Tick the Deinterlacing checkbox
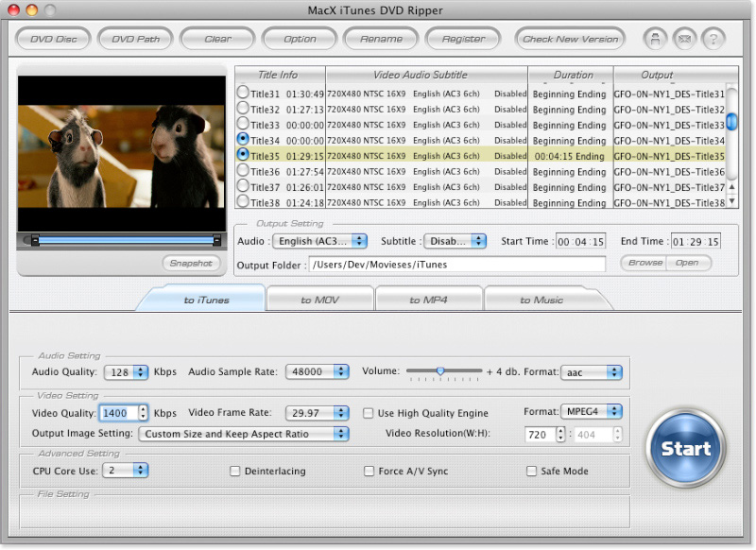The image size is (756, 550). tap(234, 471)
